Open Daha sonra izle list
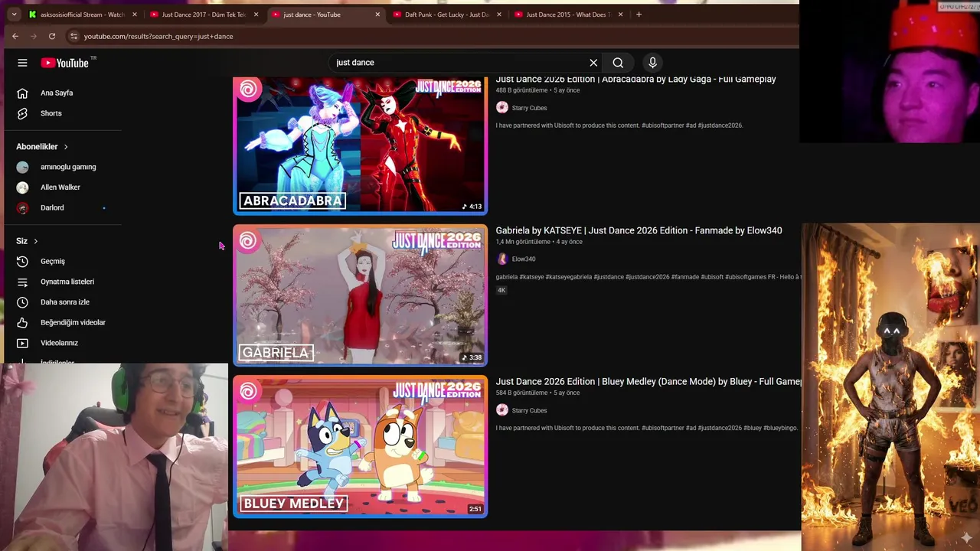The height and width of the screenshot is (551, 980). click(x=65, y=302)
